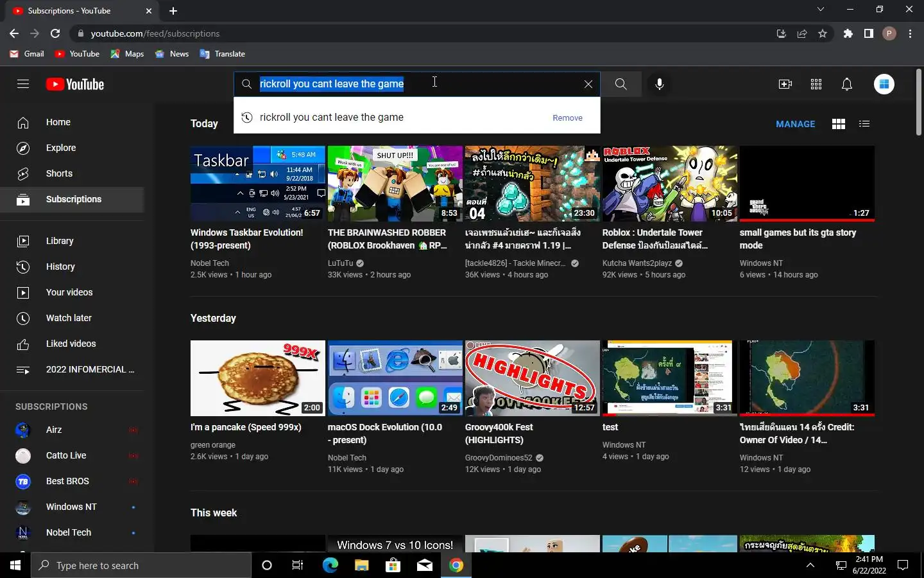Screen dimensions: 924x578
Task: Open 2022 INFOMERCIAL playlist in sidebar
Action: coord(72,369)
